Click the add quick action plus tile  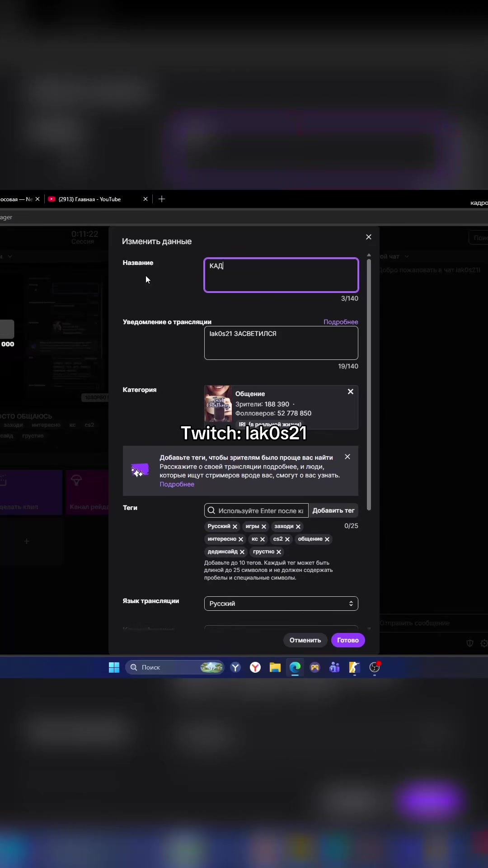coord(27,541)
